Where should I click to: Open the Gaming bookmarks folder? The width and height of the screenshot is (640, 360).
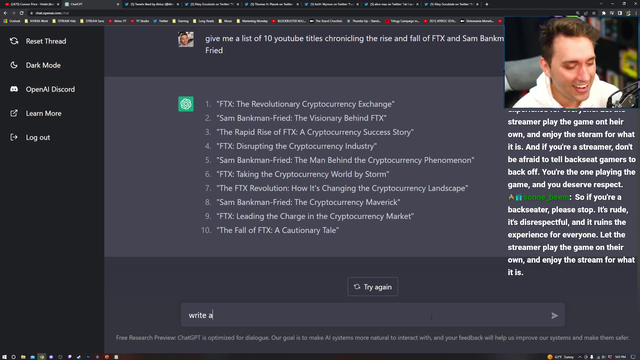(180, 21)
